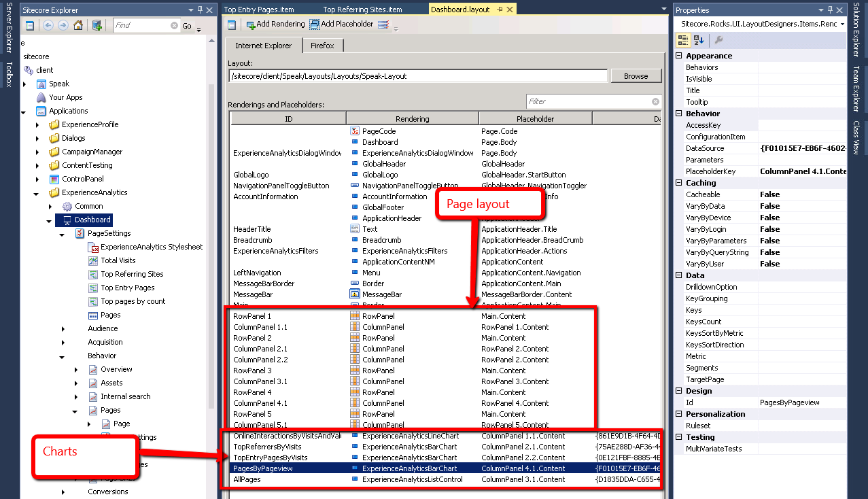The height and width of the screenshot is (499, 868).
Task: Click the PageSettings icon in tree
Action: click(80, 233)
